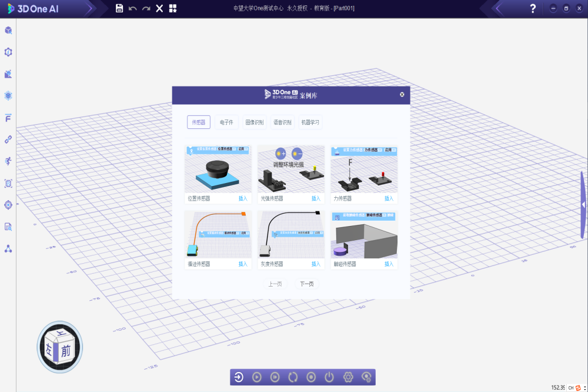Click the triangle nodes icon in sidebar

click(x=8, y=248)
